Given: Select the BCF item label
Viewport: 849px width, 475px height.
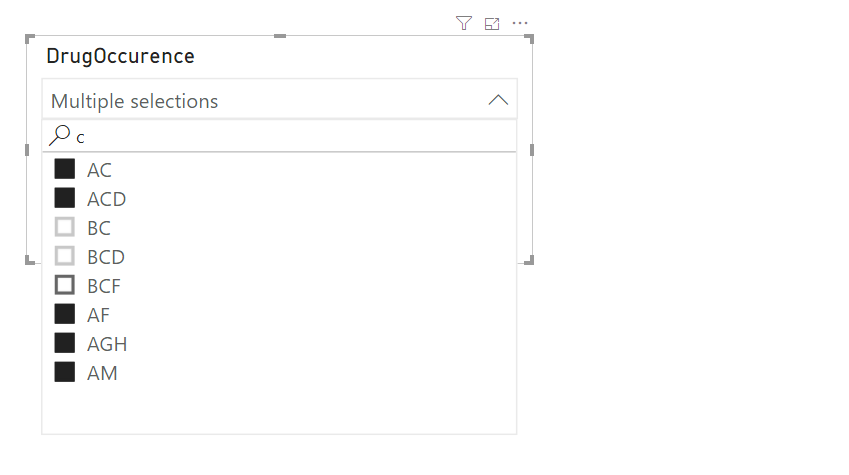Looking at the screenshot, I should coord(104,286).
